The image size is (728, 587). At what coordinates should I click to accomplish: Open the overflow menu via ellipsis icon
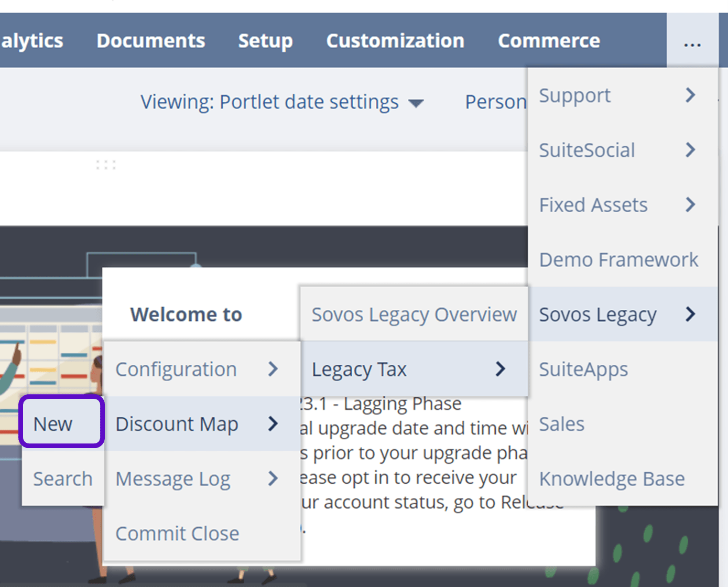click(692, 43)
